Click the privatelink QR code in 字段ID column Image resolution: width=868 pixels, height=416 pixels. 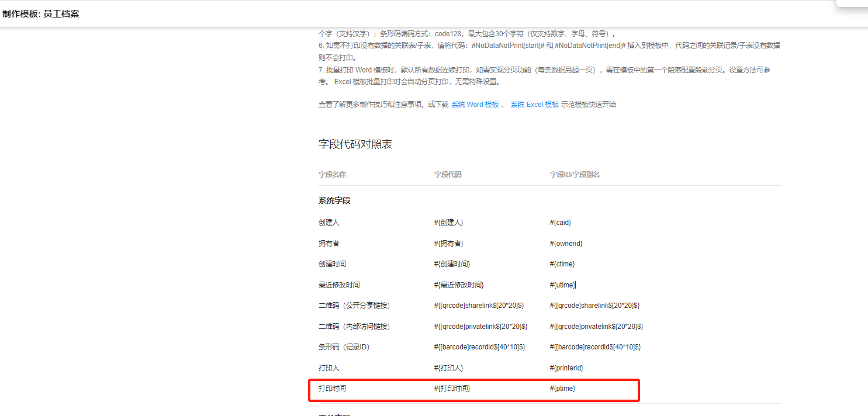coord(596,327)
